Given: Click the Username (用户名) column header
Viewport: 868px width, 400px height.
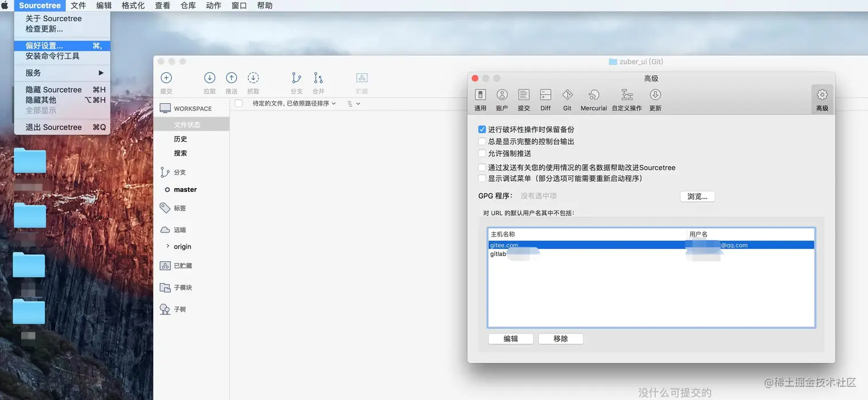Looking at the screenshot, I should (x=750, y=234).
